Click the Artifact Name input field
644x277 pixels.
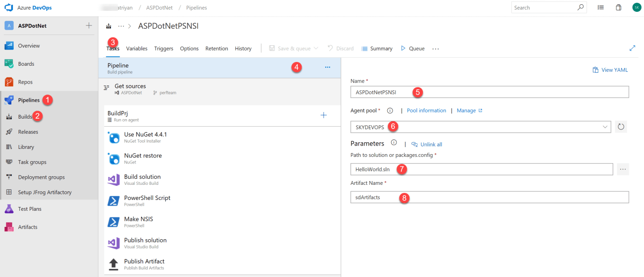(489, 197)
